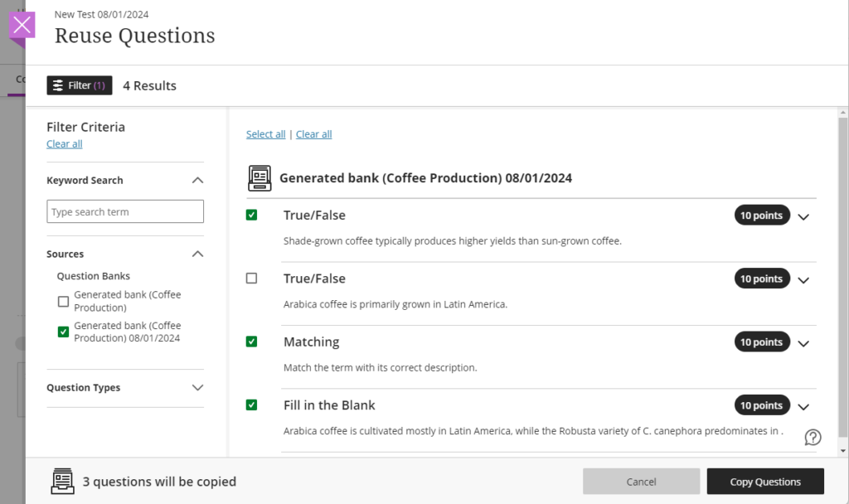Click the question bank icon beside Generated bank title
This screenshot has width=849, height=504.
[x=260, y=178]
